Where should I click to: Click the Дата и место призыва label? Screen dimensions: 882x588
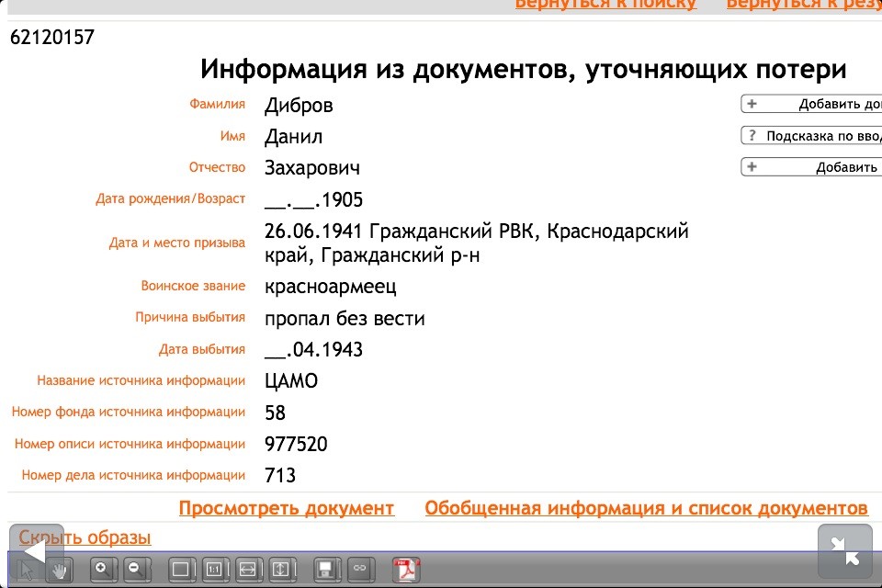tap(177, 243)
